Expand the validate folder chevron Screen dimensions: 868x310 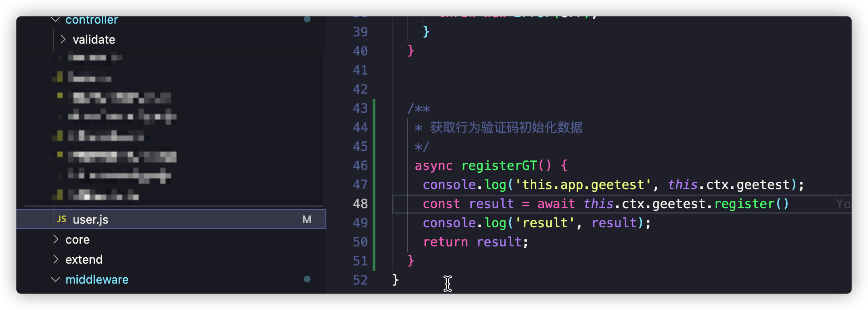63,40
